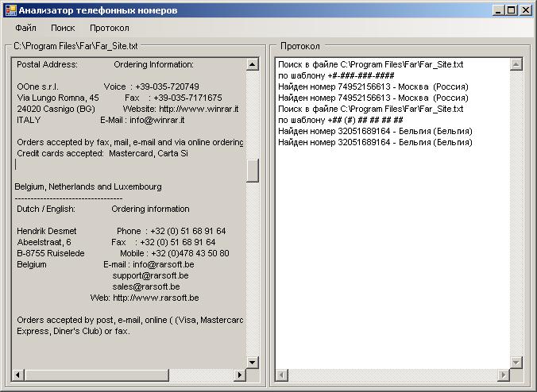Viewport: 537px width, 392px height.
Task: Close the Анализатор телефонных номеров window
Action: tap(524, 10)
